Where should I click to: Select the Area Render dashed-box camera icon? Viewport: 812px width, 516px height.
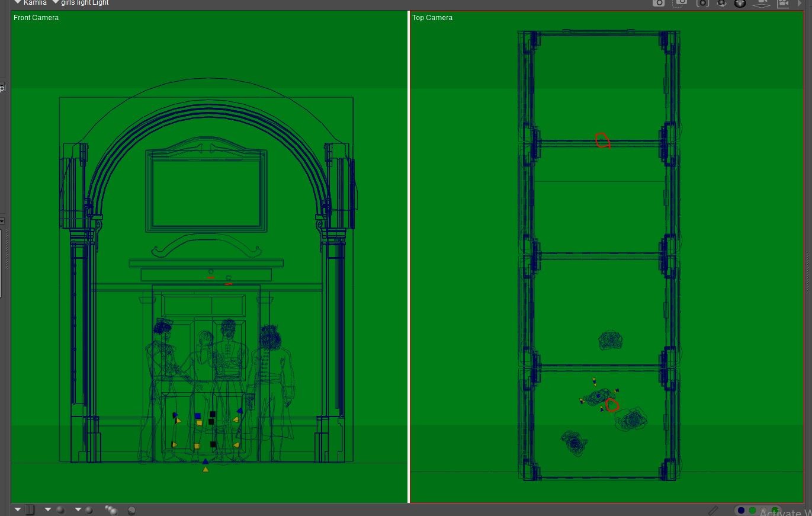pyautogui.click(x=681, y=3)
